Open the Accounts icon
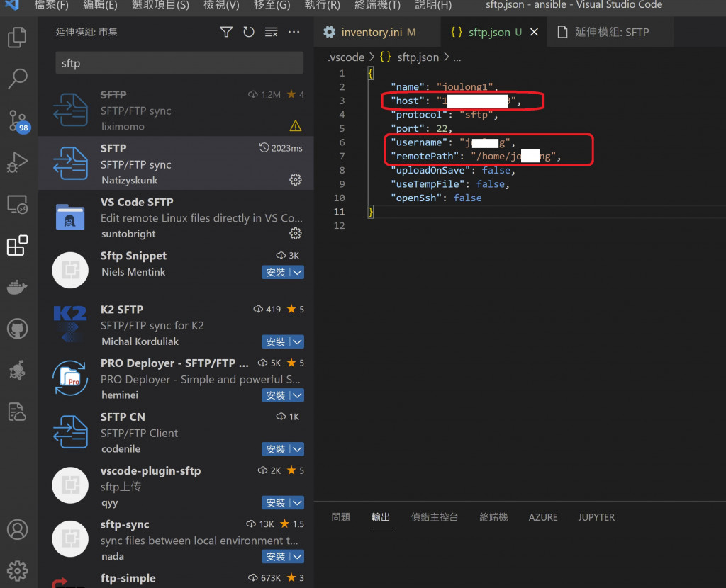The height and width of the screenshot is (588, 726). click(18, 530)
